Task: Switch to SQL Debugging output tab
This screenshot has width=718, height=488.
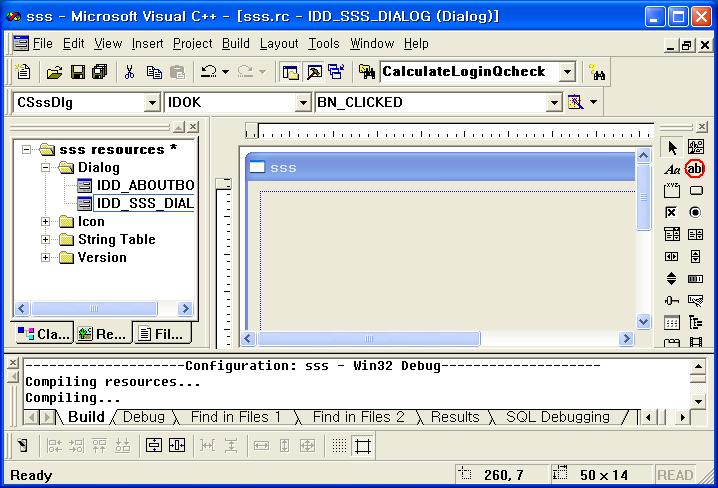Action: click(x=558, y=417)
